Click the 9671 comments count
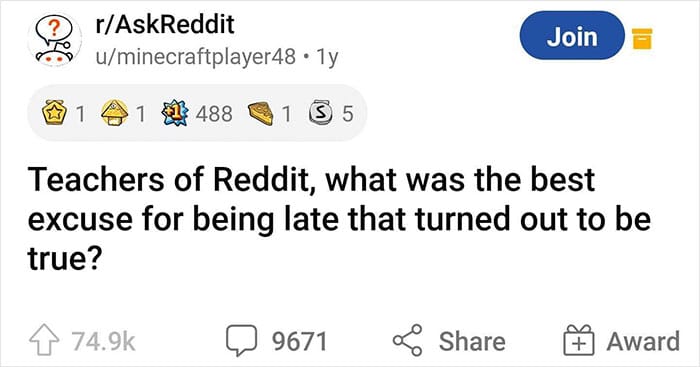Viewport: 700px width, 367px height. pyautogui.click(x=300, y=342)
